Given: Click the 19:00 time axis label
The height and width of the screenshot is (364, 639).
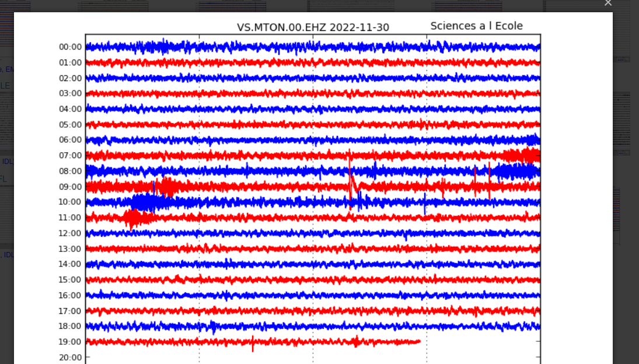Looking at the screenshot, I should (x=70, y=342).
